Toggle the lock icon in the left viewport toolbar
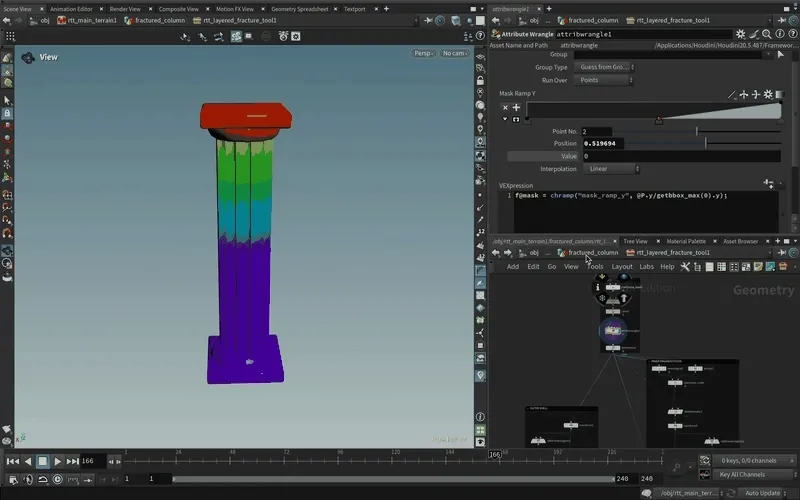 tap(7, 114)
